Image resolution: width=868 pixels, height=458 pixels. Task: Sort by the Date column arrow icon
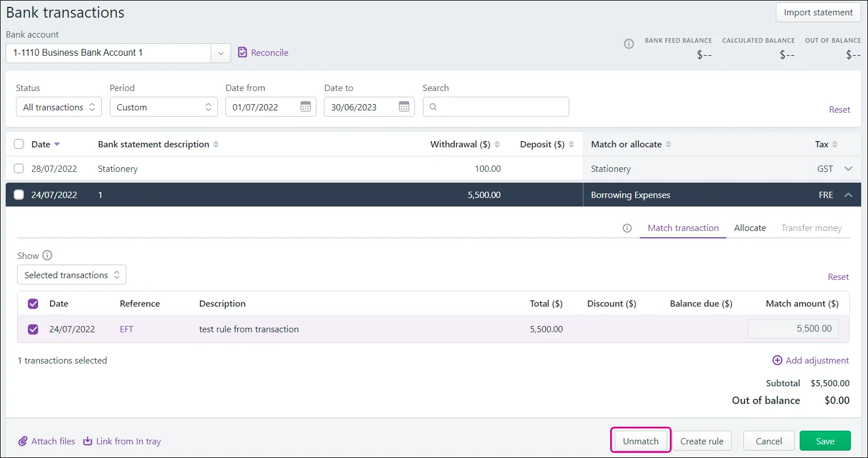click(57, 145)
